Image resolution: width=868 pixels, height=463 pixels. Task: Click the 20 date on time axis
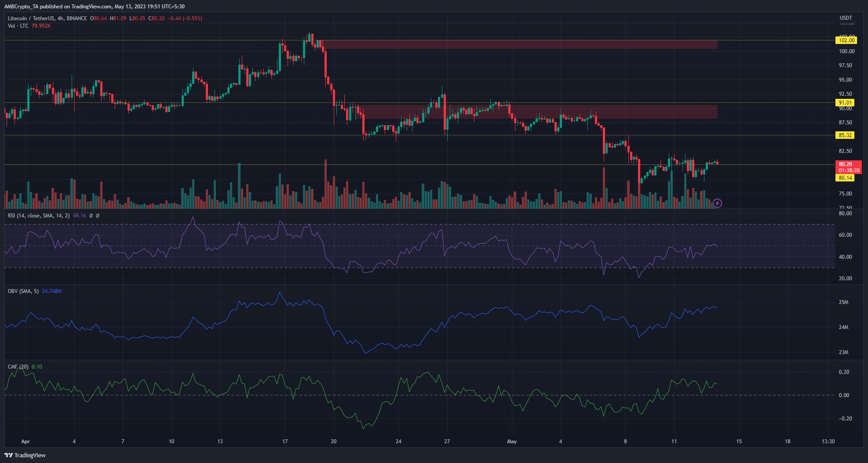[x=334, y=441]
